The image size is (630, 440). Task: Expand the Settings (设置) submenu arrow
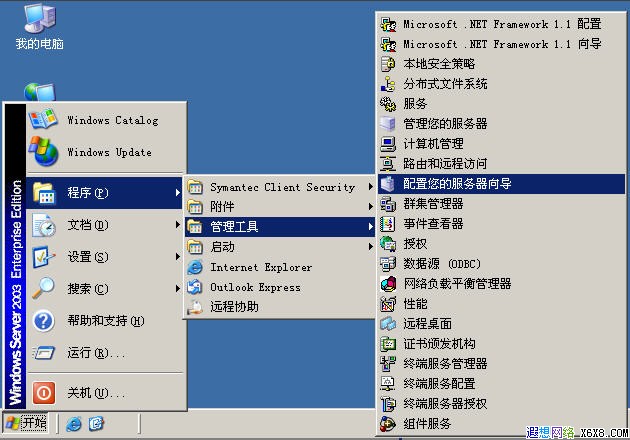[177, 256]
